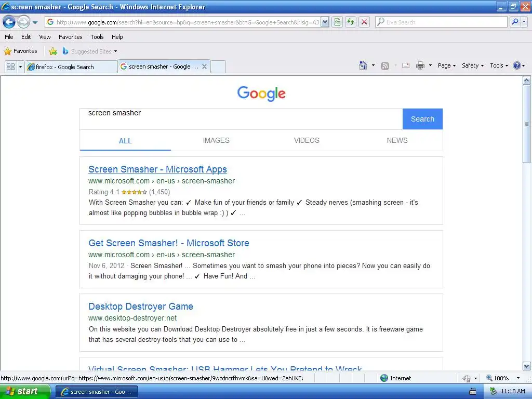Screen dimensions: 532x399
Task: Click the Google logo
Action: [261, 94]
